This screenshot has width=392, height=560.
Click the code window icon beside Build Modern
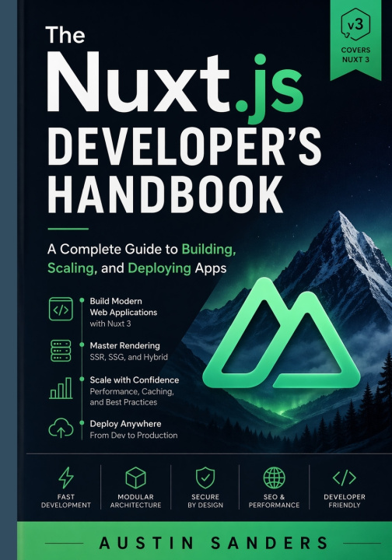tap(61, 309)
